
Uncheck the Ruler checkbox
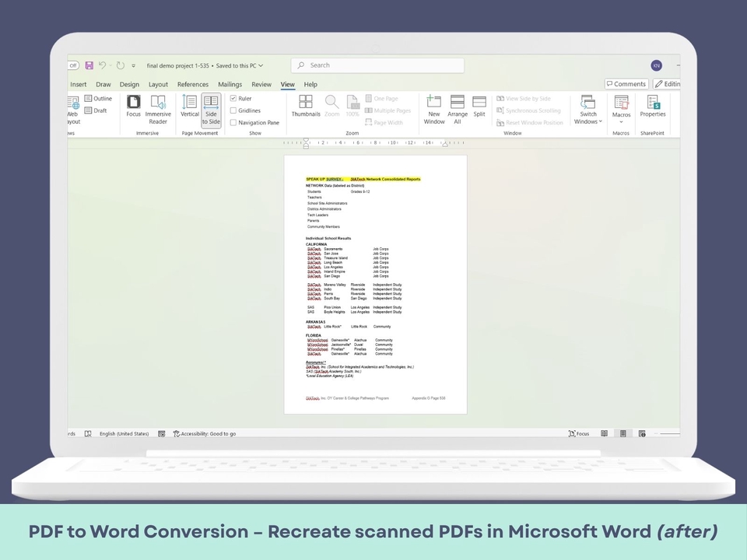233,99
